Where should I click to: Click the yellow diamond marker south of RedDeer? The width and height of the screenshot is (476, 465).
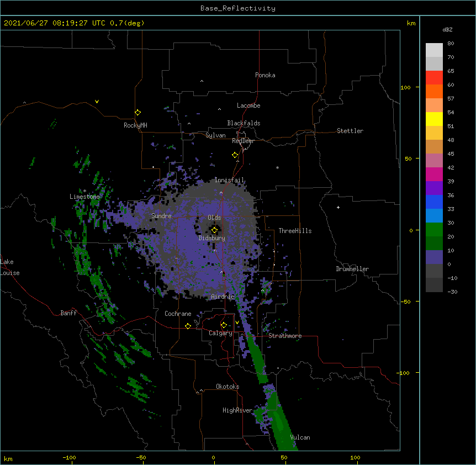pos(235,155)
